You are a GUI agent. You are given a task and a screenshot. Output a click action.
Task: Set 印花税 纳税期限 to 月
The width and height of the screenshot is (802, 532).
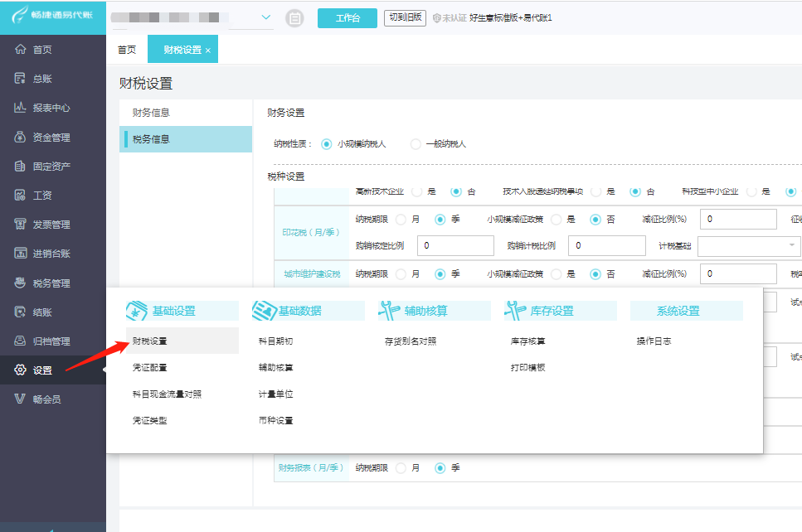(401, 220)
